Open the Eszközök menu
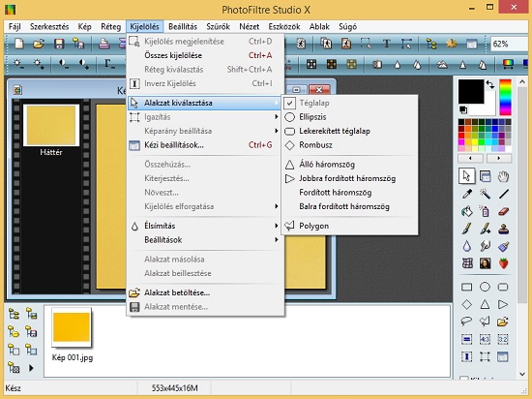532x399 pixels. (284, 26)
